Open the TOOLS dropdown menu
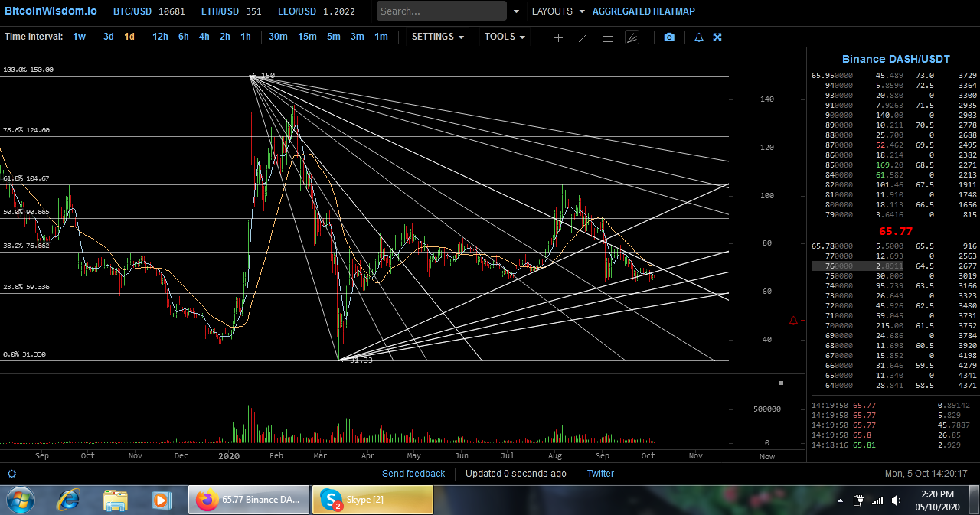This screenshot has width=980, height=515. click(505, 37)
